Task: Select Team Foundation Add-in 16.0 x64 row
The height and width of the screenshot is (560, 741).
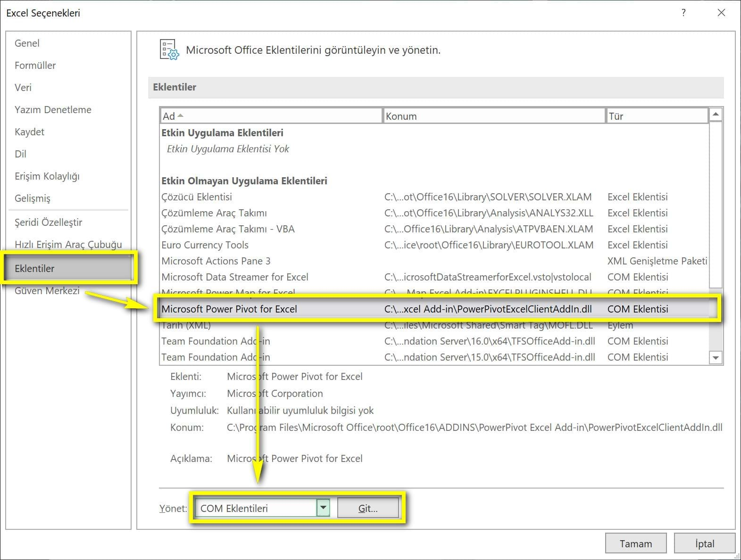Action: (434, 341)
